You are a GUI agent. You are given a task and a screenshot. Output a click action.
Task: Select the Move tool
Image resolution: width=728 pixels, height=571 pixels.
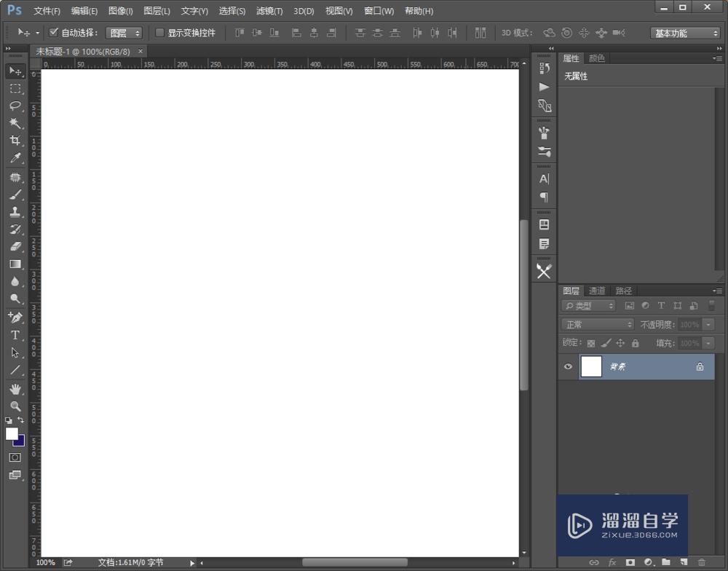pos(15,71)
